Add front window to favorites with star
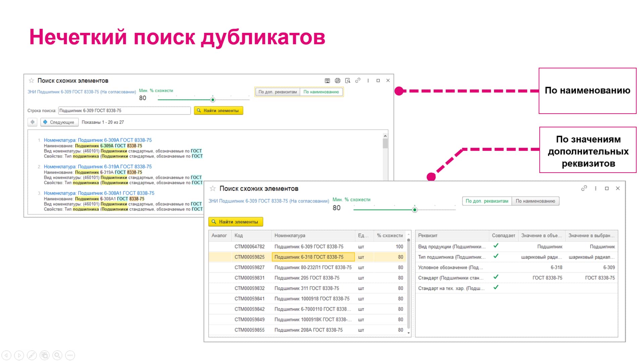This screenshot has width=644, height=361. point(213,188)
